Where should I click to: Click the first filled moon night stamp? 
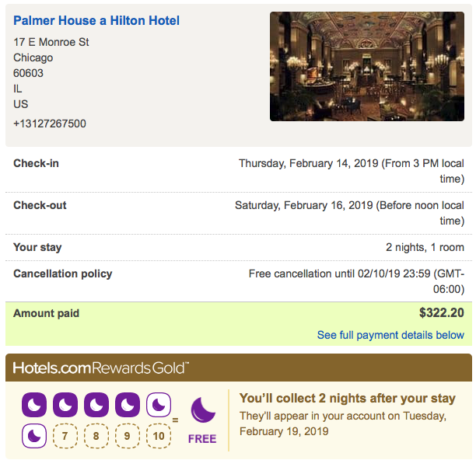(34, 406)
